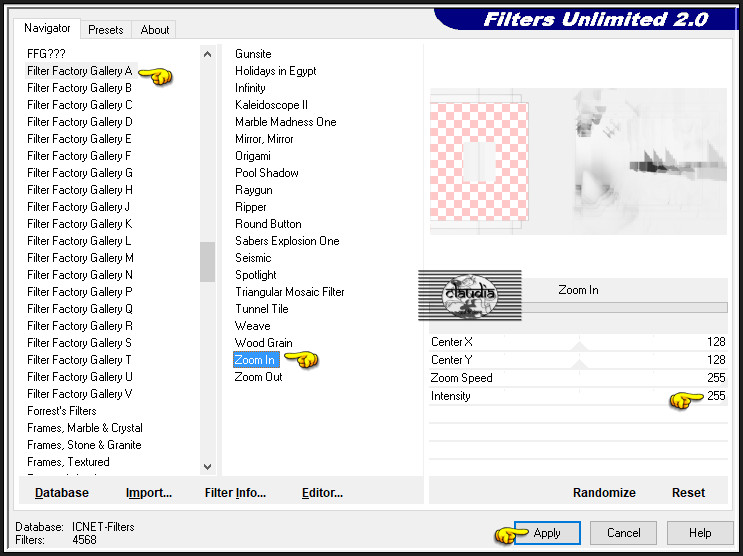Choose the Triangular Mosaic Filter entry
Viewport: 743px width, 556px height.
click(x=290, y=292)
